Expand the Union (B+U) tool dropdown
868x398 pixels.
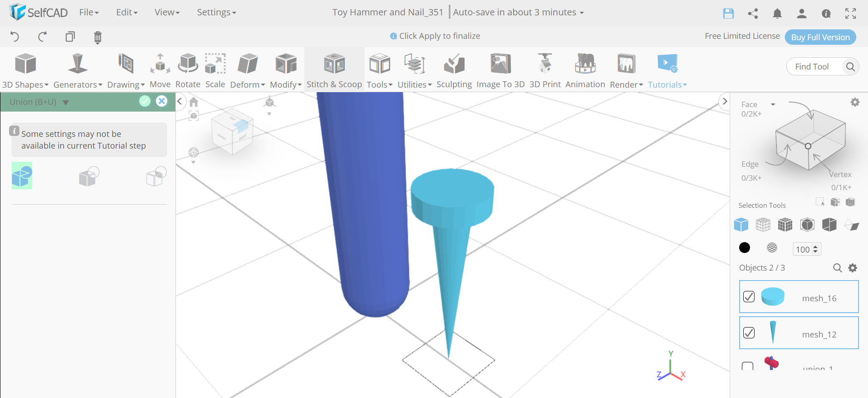point(66,103)
